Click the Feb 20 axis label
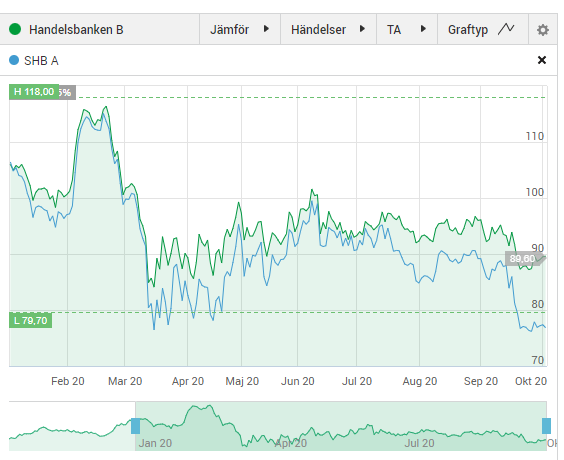This screenshot has width=564, height=460. coord(68,381)
